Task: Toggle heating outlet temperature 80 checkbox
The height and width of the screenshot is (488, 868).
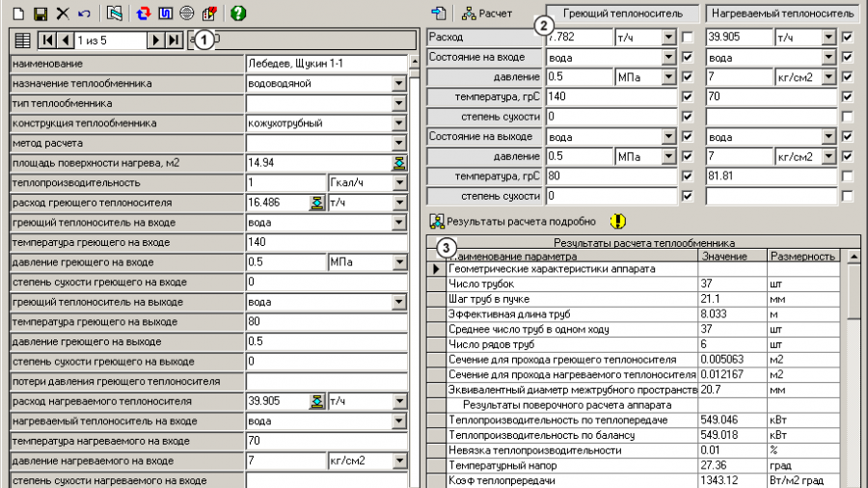Action: click(688, 176)
